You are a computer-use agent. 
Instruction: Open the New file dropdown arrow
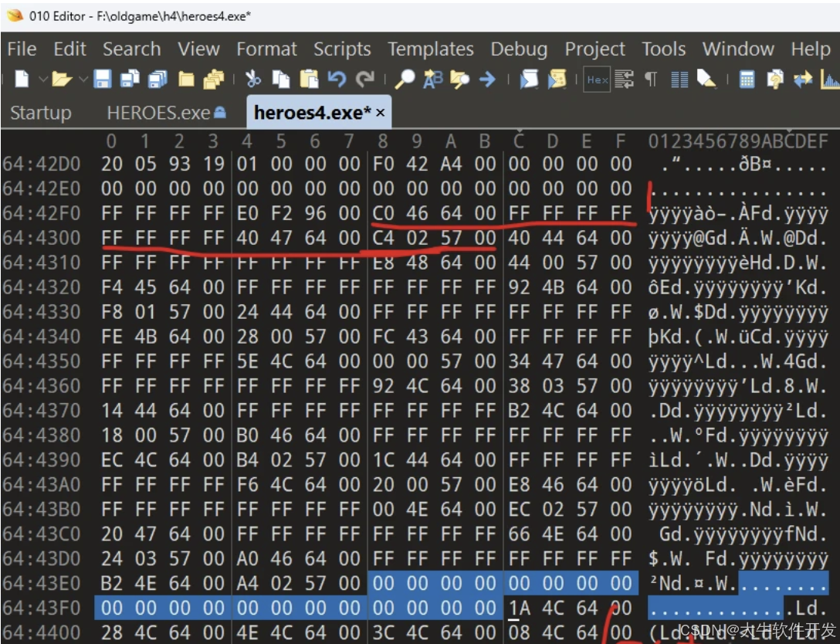tap(43, 80)
